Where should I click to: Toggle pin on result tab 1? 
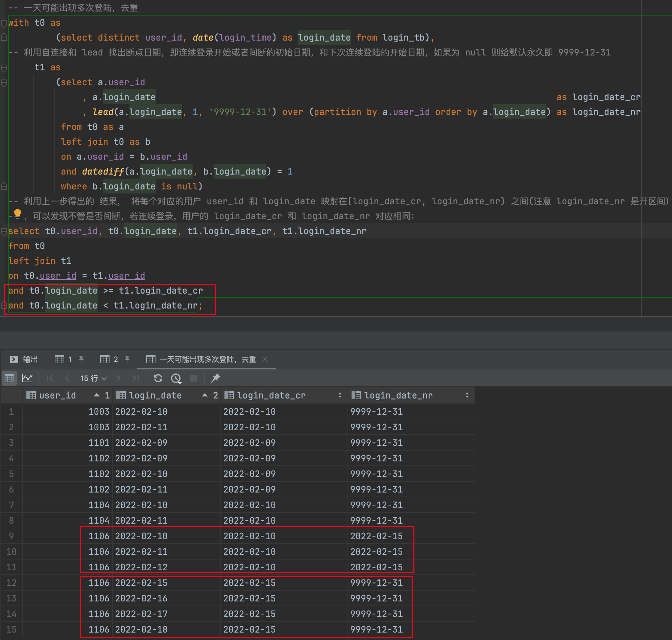tap(81, 359)
